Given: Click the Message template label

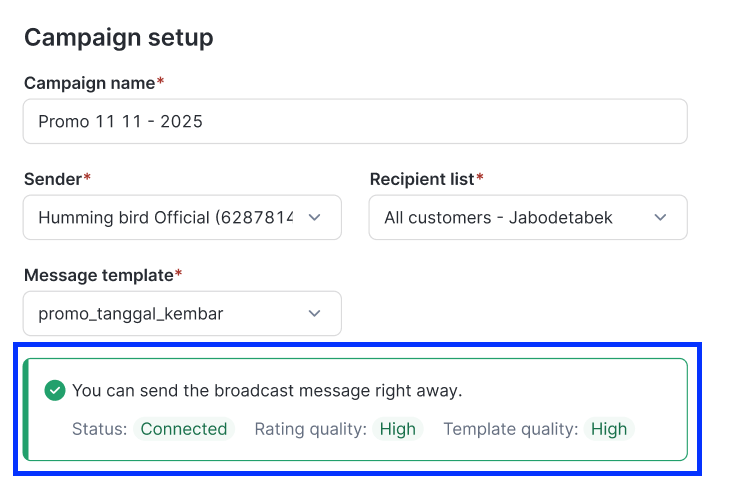Looking at the screenshot, I should point(99,274).
